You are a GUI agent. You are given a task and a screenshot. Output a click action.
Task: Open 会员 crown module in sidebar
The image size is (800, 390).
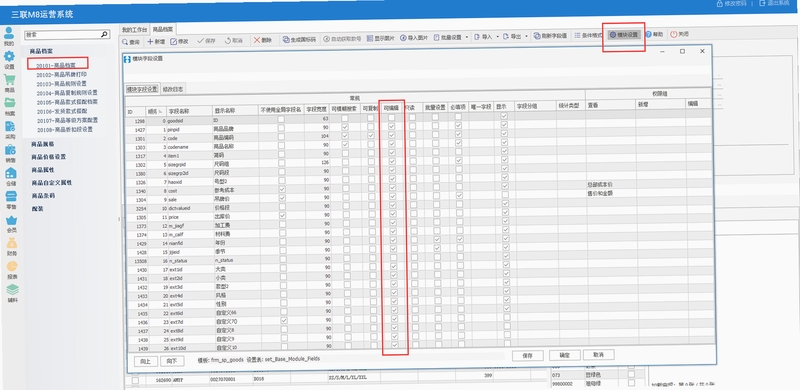point(11,225)
